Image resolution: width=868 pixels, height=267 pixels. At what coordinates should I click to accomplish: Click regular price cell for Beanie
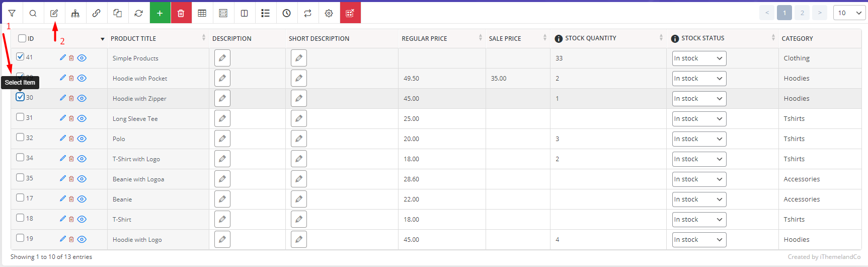click(441, 199)
